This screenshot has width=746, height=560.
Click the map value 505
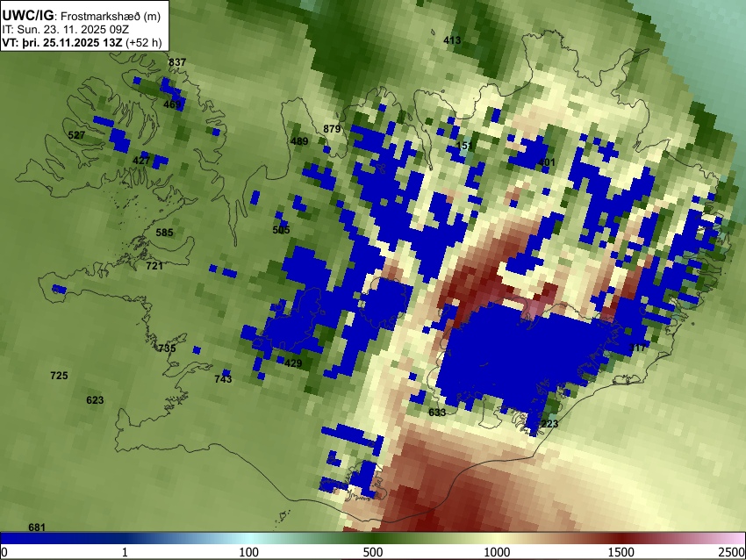281,230
